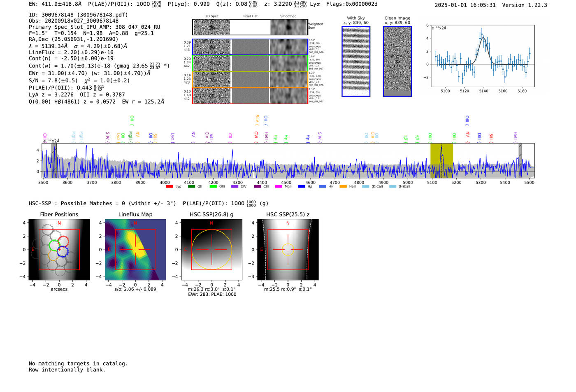
Task: Click the green-bordered fiber 2D spectrum cutout
Action: (x=250, y=63)
